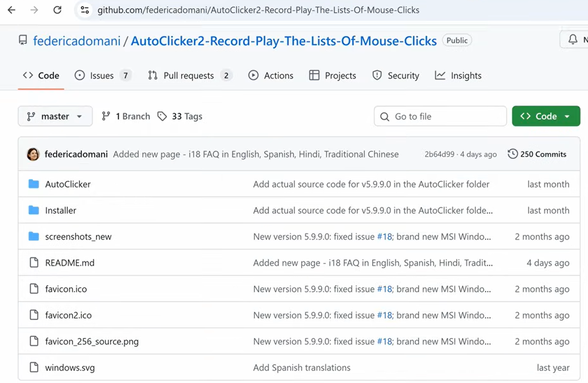Click the notifications bell icon
Image resolution: width=588 pixels, height=383 pixels.
pyautogui.click(x=573, y=40)
